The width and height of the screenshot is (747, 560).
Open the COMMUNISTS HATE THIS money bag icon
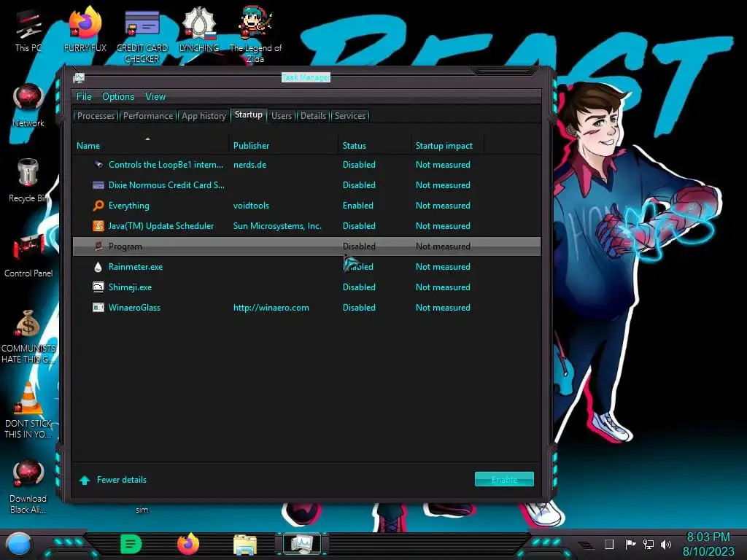(28, 336)
